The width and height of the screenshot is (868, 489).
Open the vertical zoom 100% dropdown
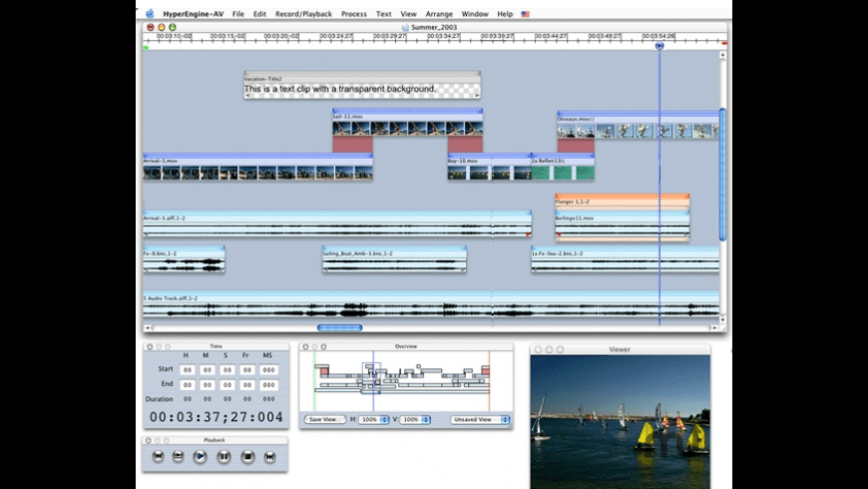417,420
